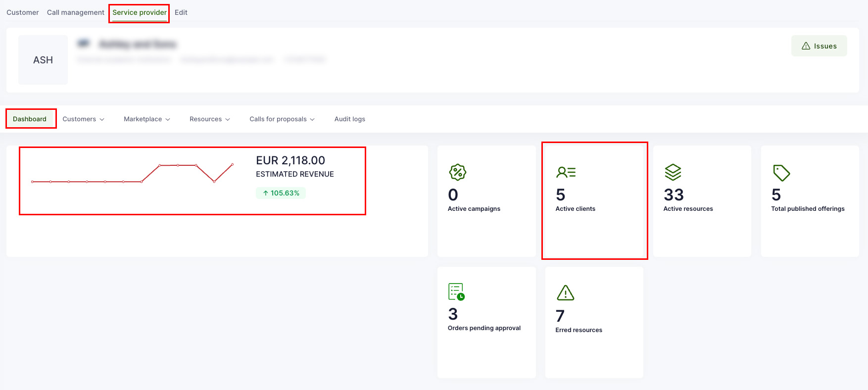Screen dimensions: 868x390
Task: Open the Audit logs tab
Action: coord(349,119)
